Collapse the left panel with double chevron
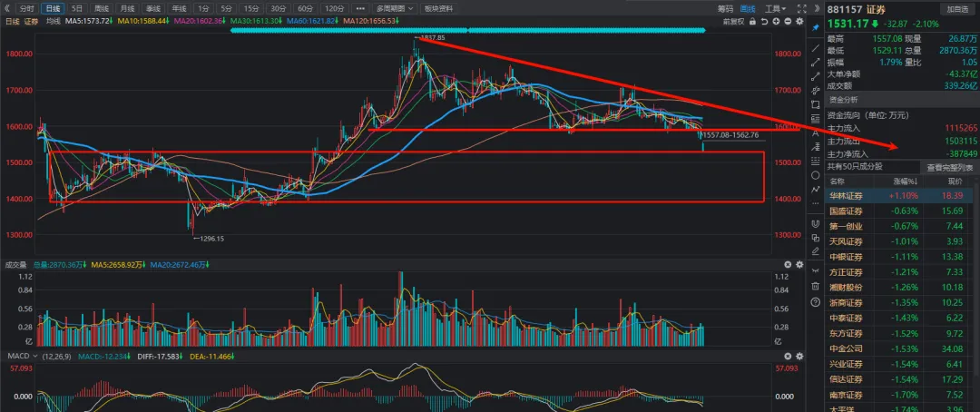 point(7,9)
